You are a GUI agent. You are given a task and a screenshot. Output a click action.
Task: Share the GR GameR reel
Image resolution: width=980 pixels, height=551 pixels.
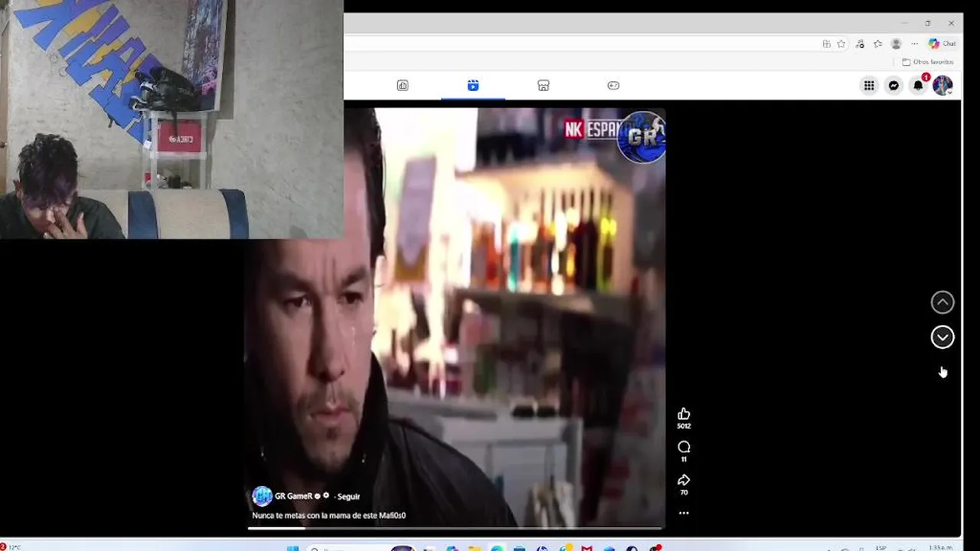click(684, 480)
